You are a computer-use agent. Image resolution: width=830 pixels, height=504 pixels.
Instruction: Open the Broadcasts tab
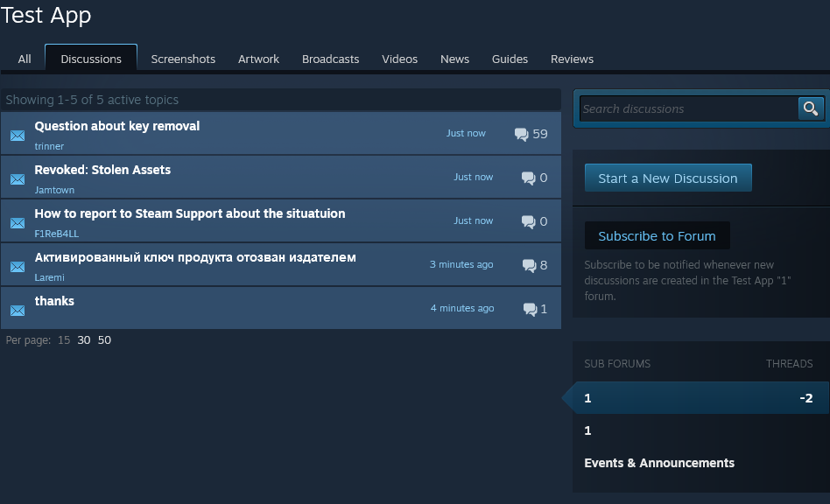[330, 59]
